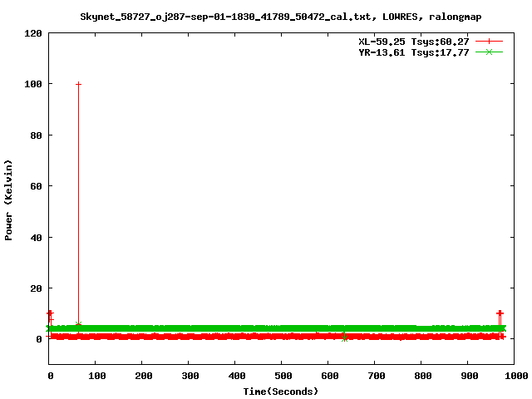Select the YR-13.61 Tsys:17.77 legend label
The image size is (532, 399).
click(414, 52)
